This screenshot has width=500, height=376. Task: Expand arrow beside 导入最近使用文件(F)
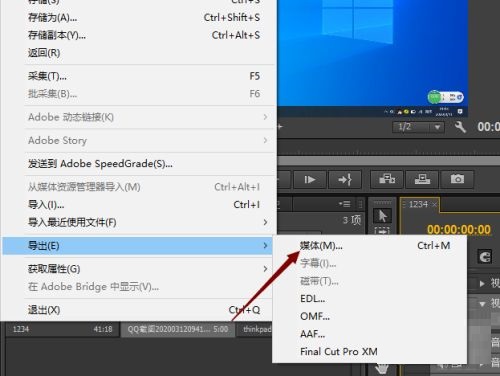[265, 222]
